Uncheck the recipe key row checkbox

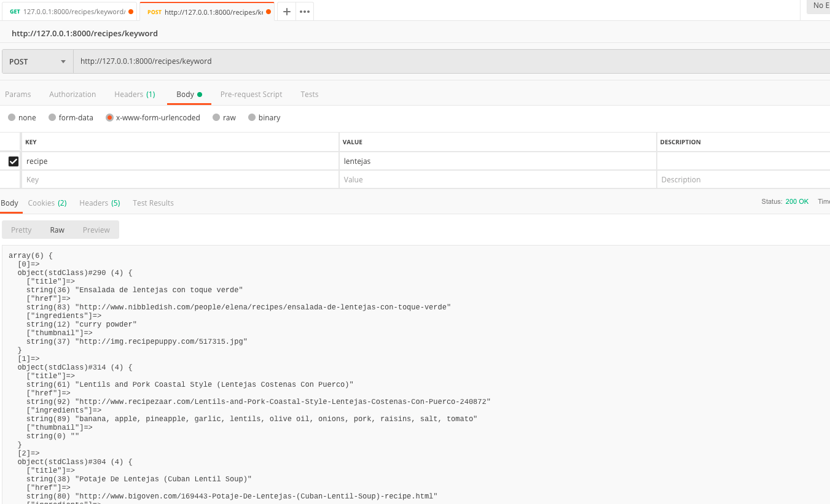(13, 161)
